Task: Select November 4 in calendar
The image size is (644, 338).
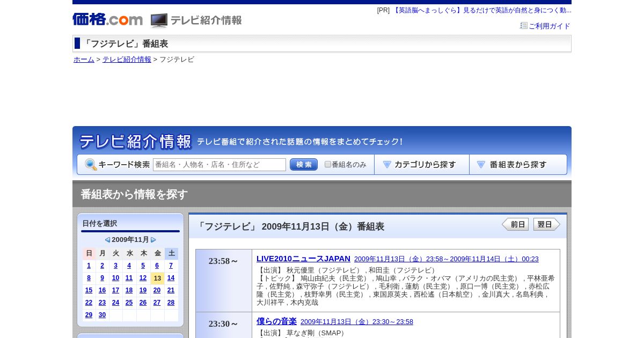Action: (129, 266)
